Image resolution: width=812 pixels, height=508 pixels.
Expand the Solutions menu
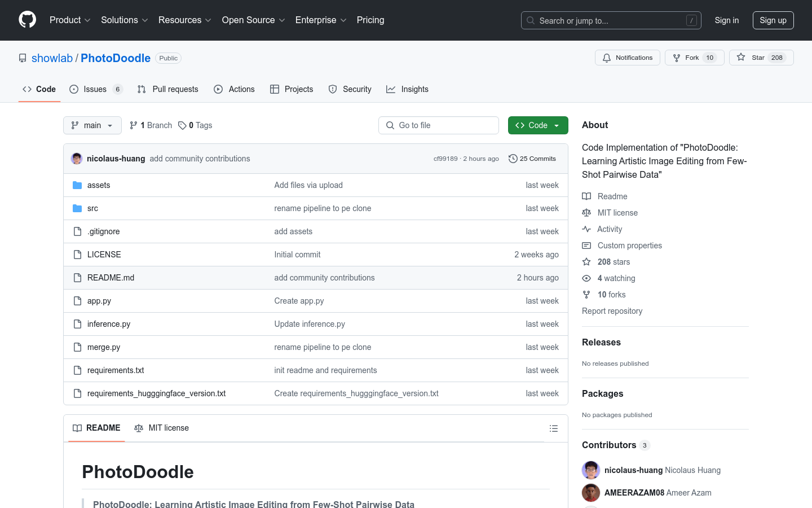coord(125,20)
